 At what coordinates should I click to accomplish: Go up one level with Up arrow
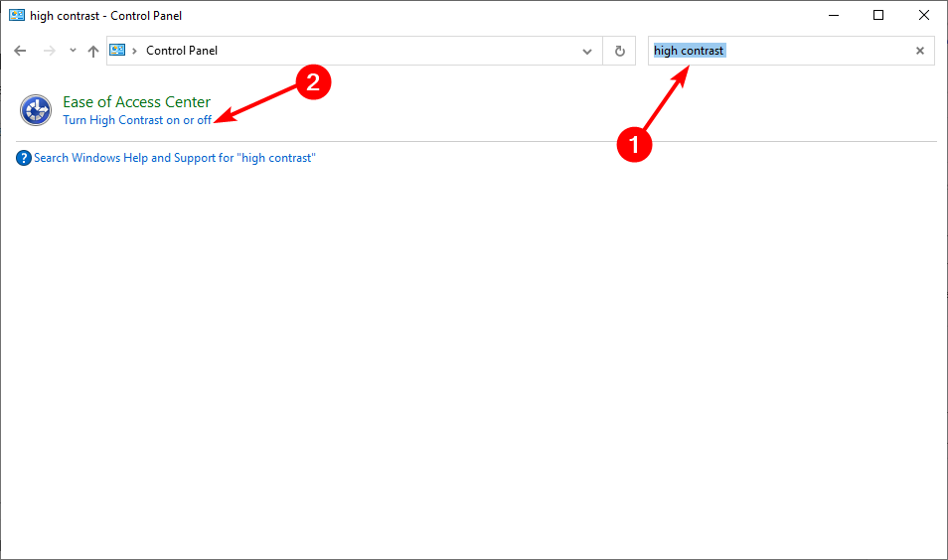(x=93, y=52)
